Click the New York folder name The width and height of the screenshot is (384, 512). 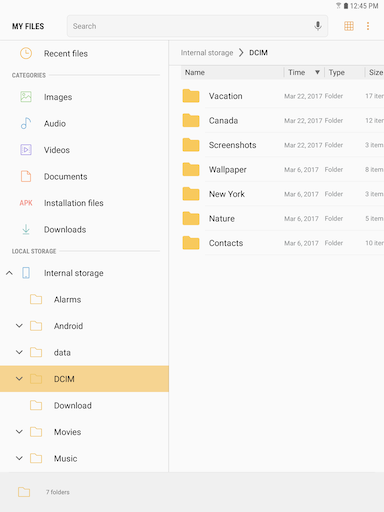pyautogui.click(x=227, y=194)
